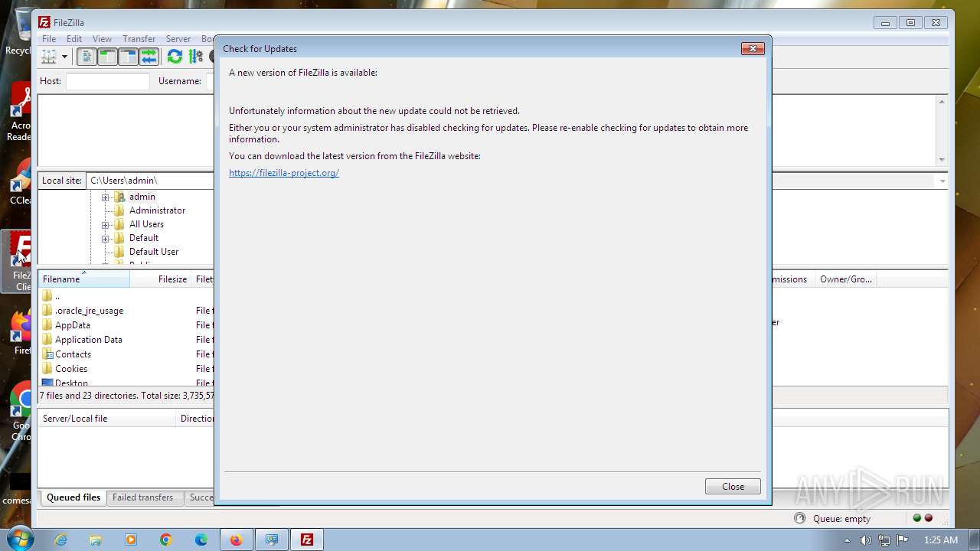
Task: Toggle the message log display
Action: pos(87,57)
